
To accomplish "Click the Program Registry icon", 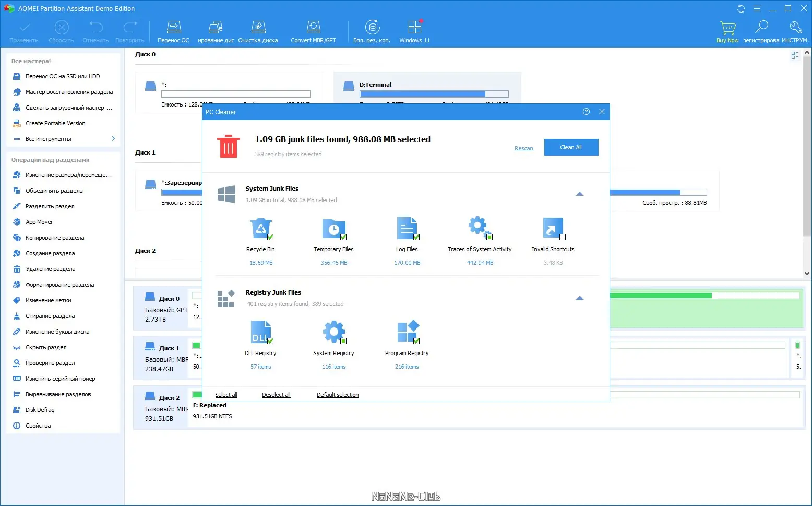I will pos(407,333).
